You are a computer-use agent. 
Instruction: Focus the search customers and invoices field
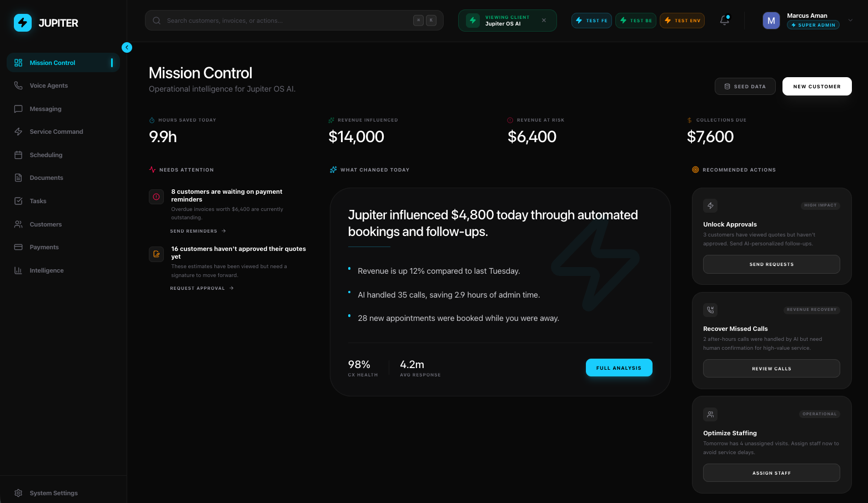pos(294,21)
